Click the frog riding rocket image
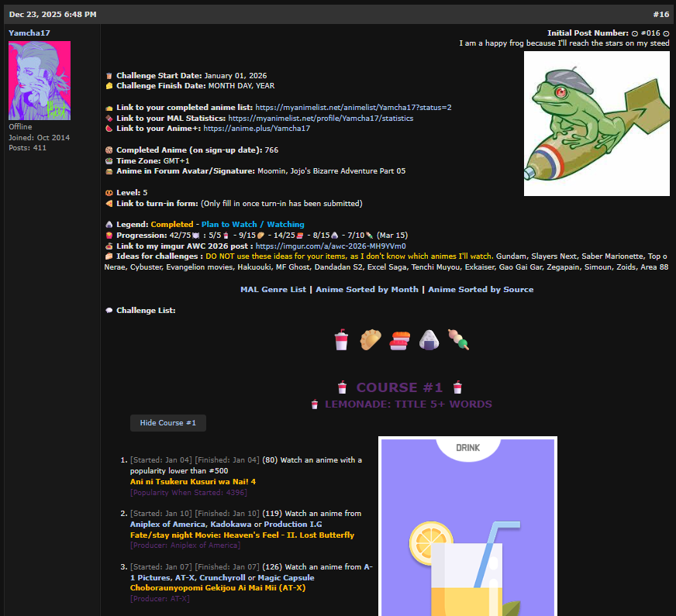Screen dimensions: 676x616 click(x=597, y=124)
